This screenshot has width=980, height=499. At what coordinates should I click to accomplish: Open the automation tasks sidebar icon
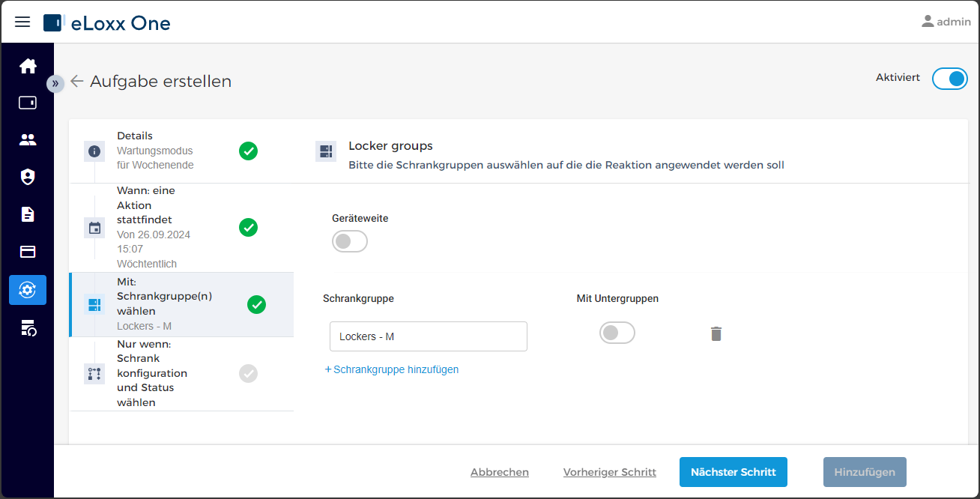(28, 290)
